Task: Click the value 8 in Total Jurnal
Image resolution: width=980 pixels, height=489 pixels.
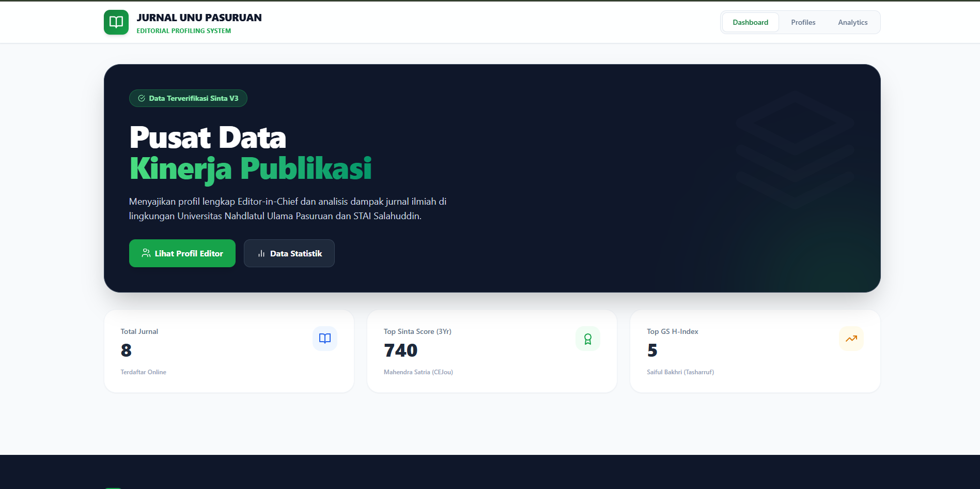Action: pyautogui.click(x=126, y=350)
